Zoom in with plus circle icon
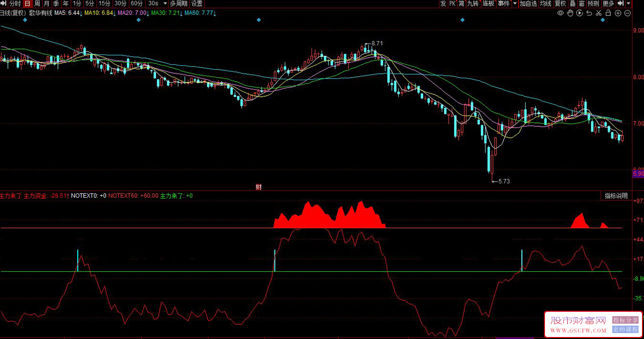 [x=618, y=13]
